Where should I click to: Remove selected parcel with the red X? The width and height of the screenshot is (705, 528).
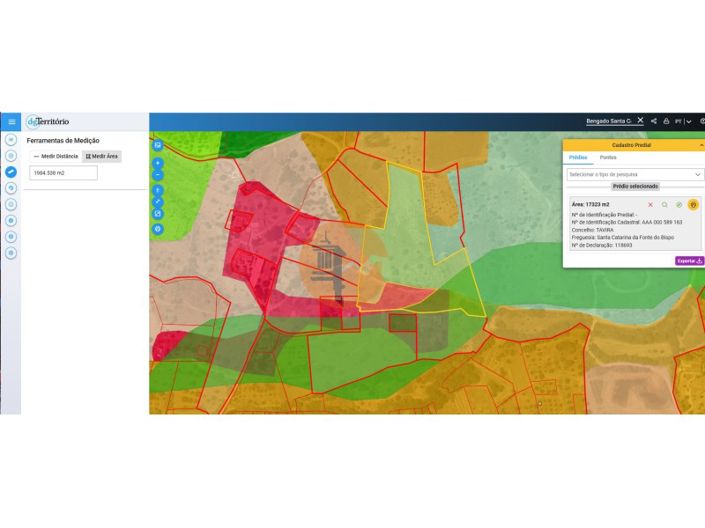[x=650, y=204]
